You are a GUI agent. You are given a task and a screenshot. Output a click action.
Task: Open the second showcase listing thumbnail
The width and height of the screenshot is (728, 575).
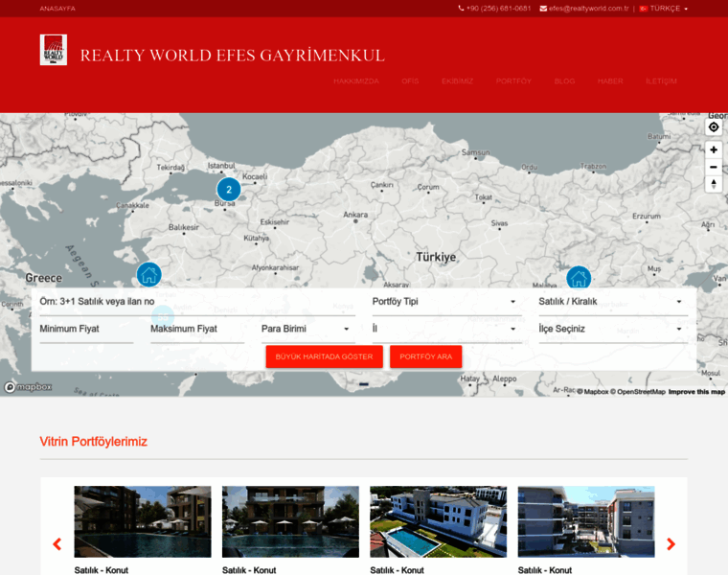click(290, 521)
